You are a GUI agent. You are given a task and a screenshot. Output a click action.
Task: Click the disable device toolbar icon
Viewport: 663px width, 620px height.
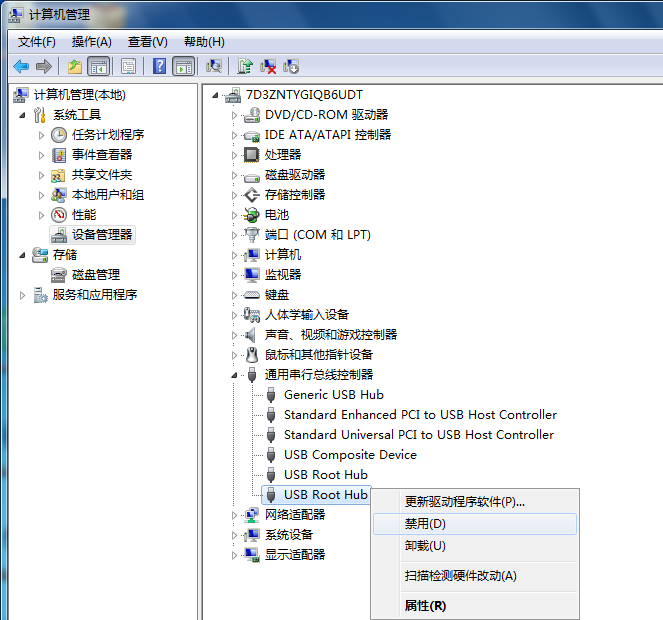click(x=291, y=67)
